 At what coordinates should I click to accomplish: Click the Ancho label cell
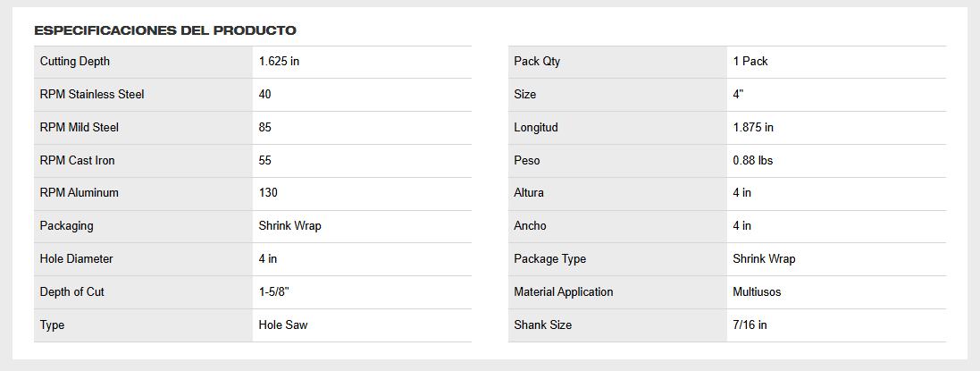point(617,226)
